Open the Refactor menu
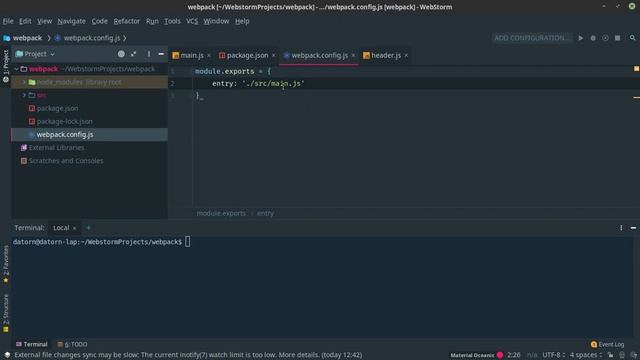This screenshot has width=640, height=360. [127, 21]
